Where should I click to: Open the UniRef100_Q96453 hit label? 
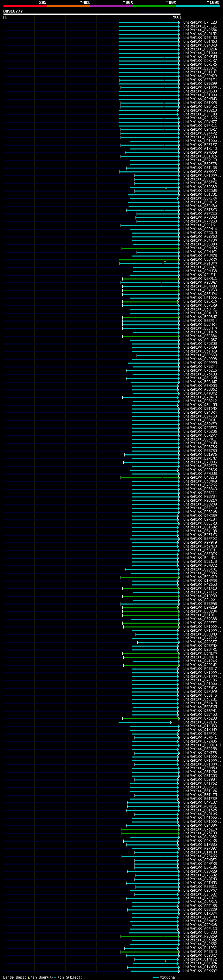200,38
